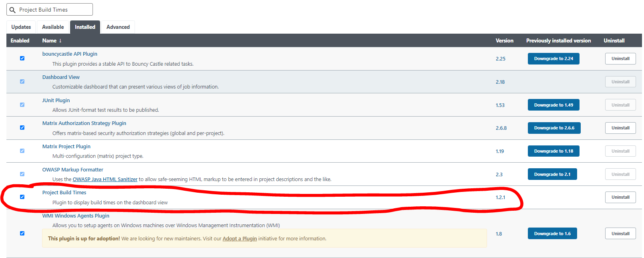Open the Matrix Project Plugin link
The width and height of the screenshot is (644, 258).
point(66,146)
